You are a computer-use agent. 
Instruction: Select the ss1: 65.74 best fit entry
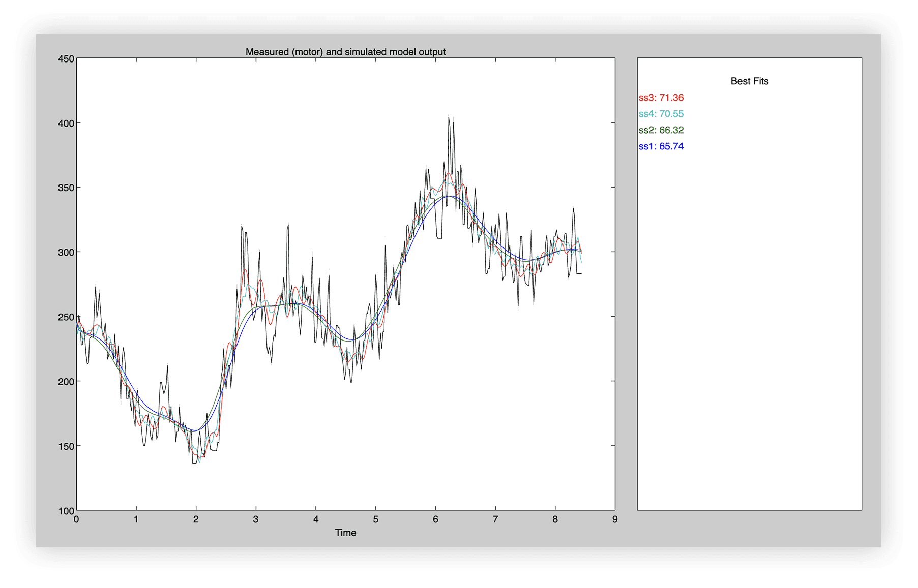pyautogui.click(x=661, y=146)
